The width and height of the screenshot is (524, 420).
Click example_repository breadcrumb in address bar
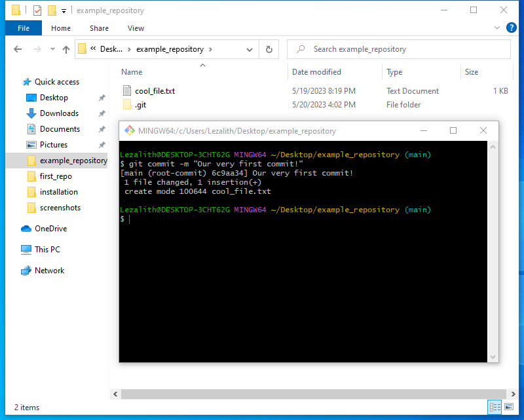pos(170,49)
